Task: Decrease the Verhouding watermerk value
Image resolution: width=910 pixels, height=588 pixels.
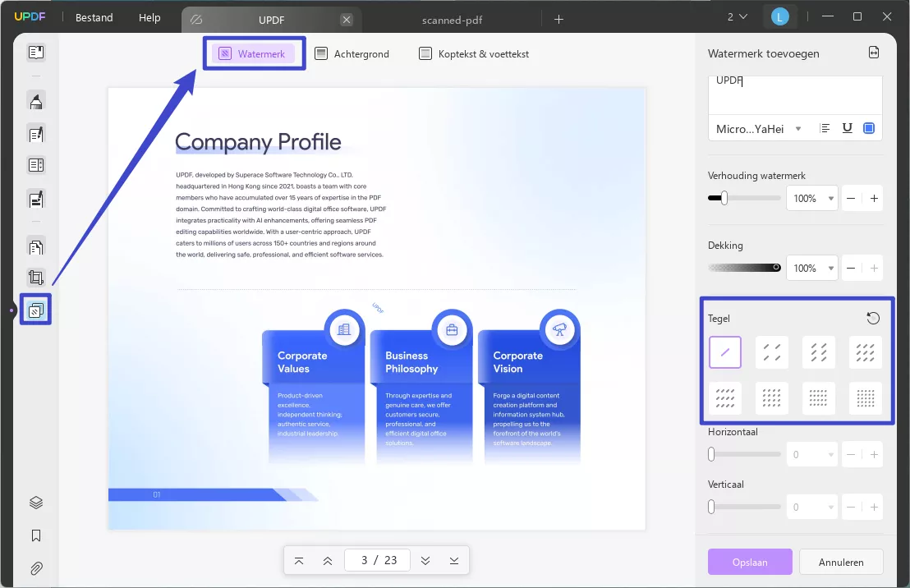Action: pyautogui.click(x=851, y=199)
